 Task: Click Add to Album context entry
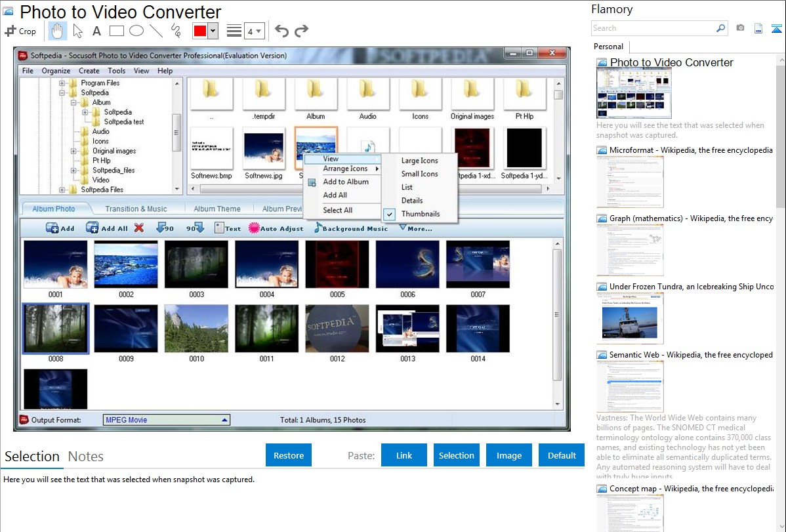tap(345, 182)
